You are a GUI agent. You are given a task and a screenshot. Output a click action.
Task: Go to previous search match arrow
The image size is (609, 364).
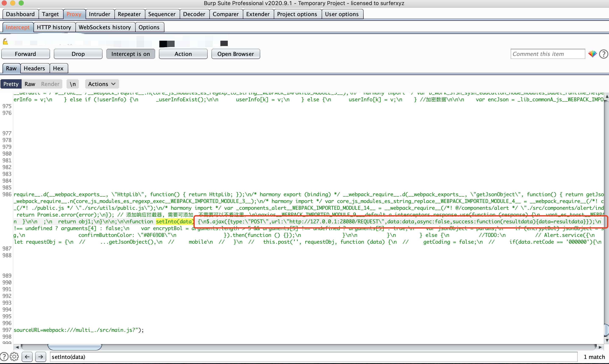[27, 357]
